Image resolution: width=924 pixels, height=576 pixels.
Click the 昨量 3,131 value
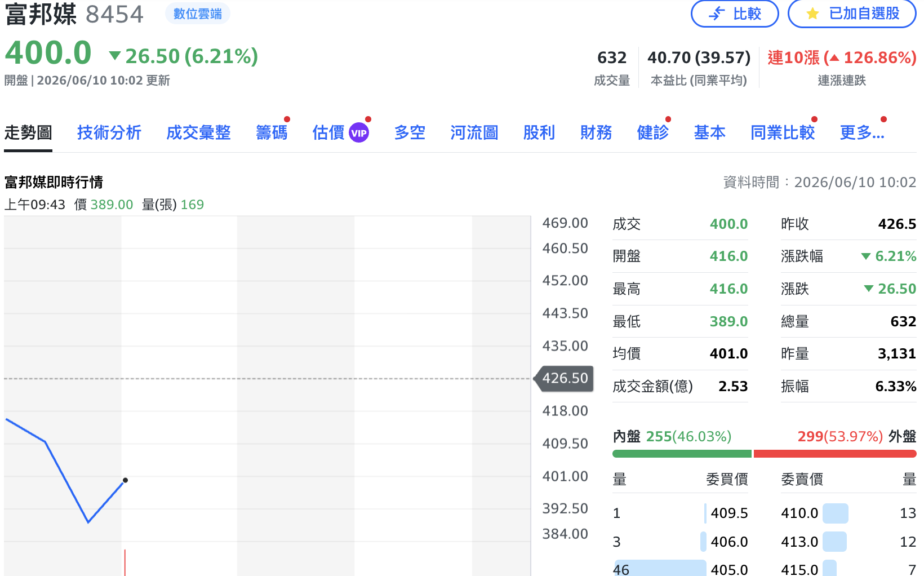click(x=897, y=354)
